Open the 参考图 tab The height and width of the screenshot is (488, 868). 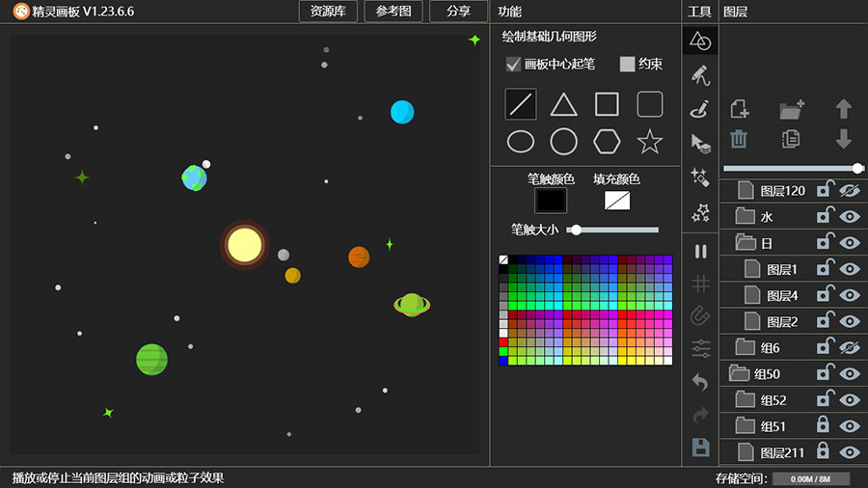click(x=393, y=12)
